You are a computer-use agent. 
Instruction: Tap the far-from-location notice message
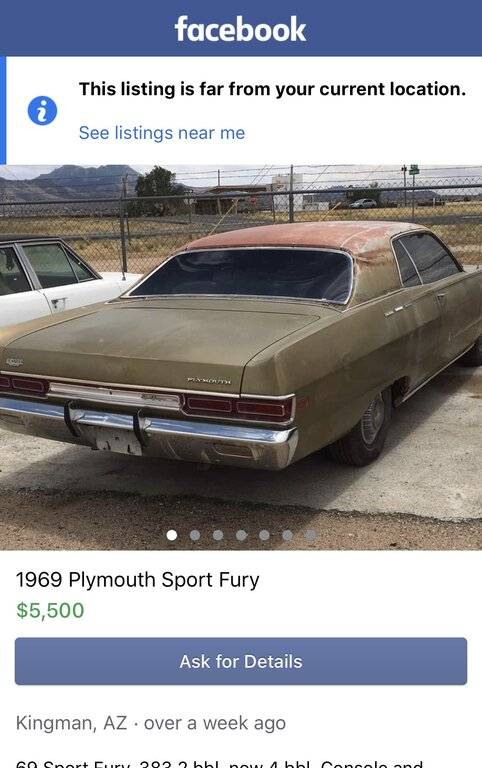click(272, 89)
